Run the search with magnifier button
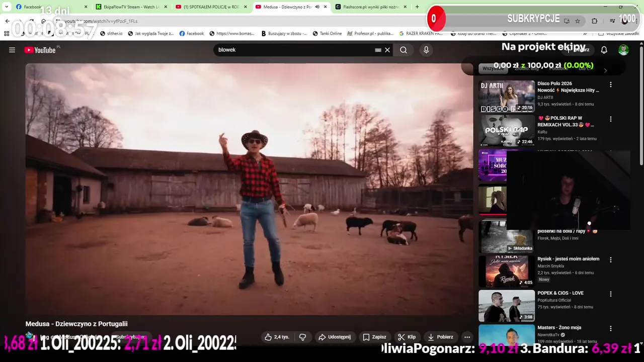644x362 pixels. 404,50
